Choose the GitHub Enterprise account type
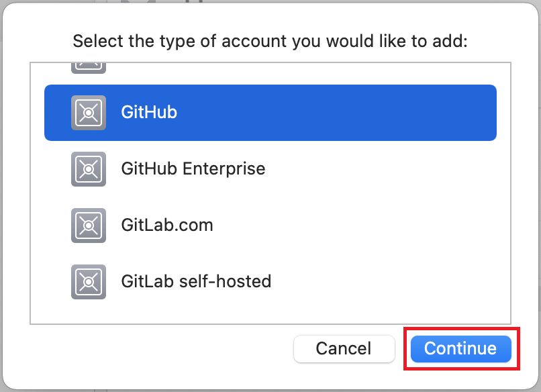 [193, 168]
